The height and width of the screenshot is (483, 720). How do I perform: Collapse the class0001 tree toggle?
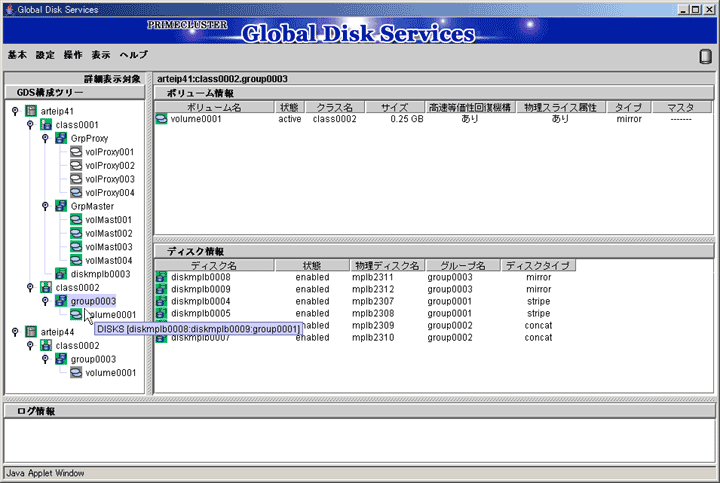(30, 124)
